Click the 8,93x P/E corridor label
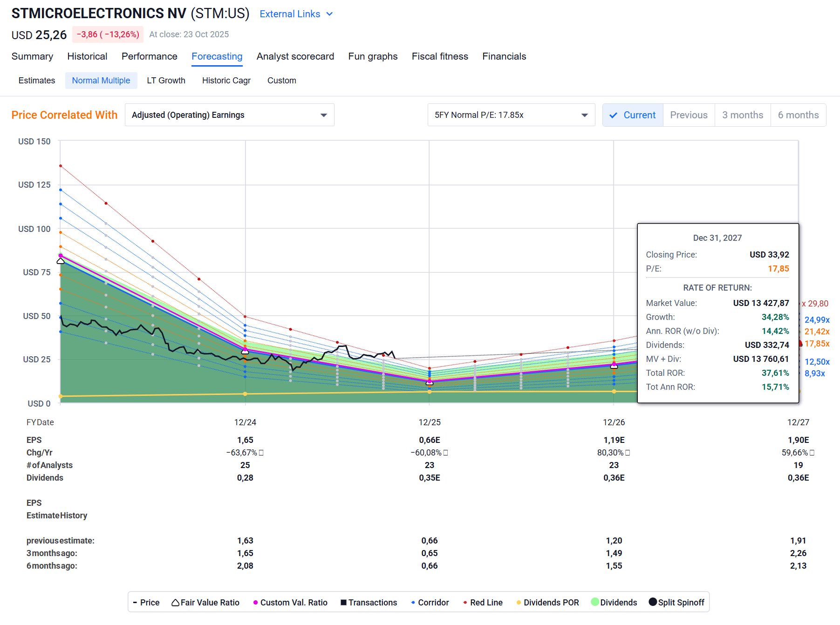Viewport: 840px width, 625px height. pyautogui.click(x=815, y=374)
